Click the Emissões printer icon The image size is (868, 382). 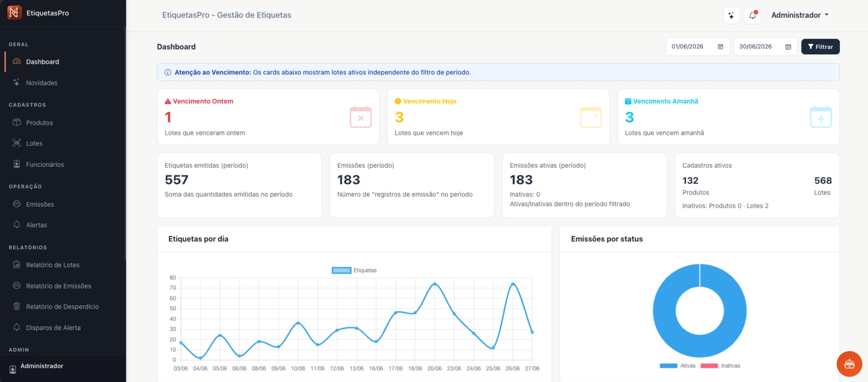17,204
